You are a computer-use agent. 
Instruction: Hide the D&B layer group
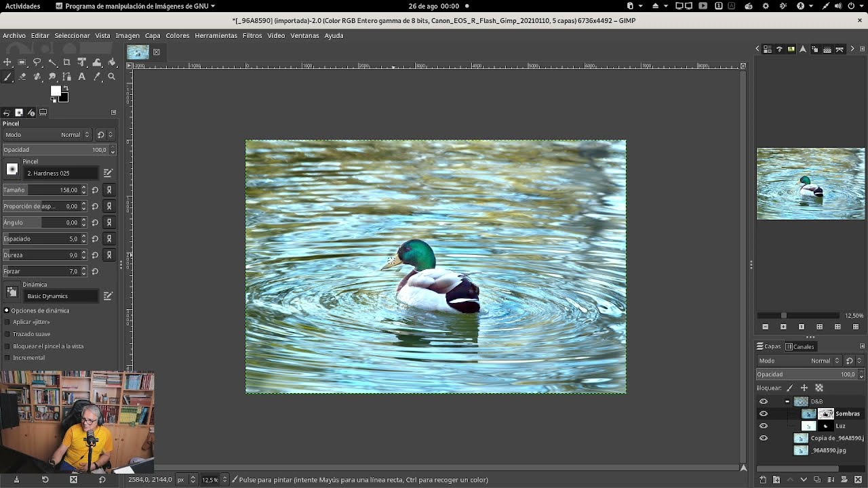[x=764, y=401]
